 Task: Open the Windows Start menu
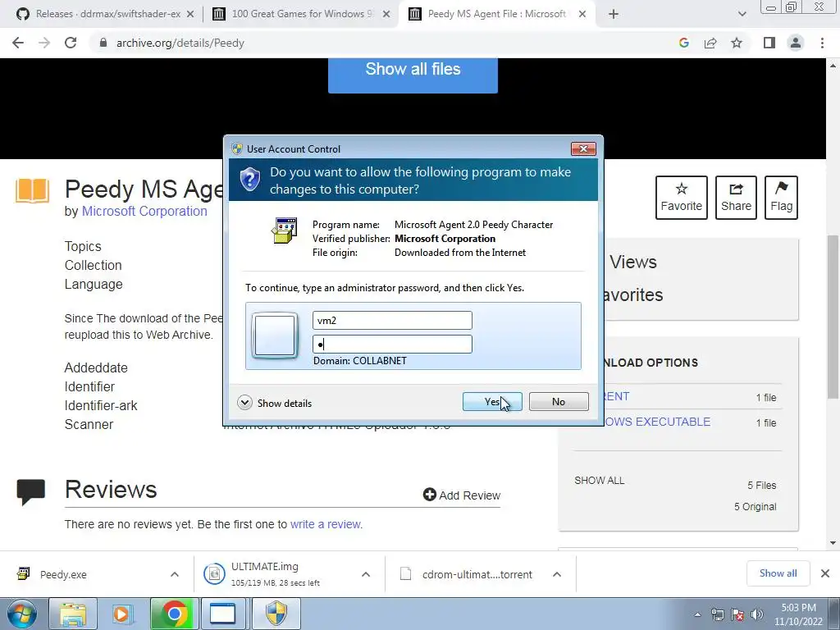point(22,614)
